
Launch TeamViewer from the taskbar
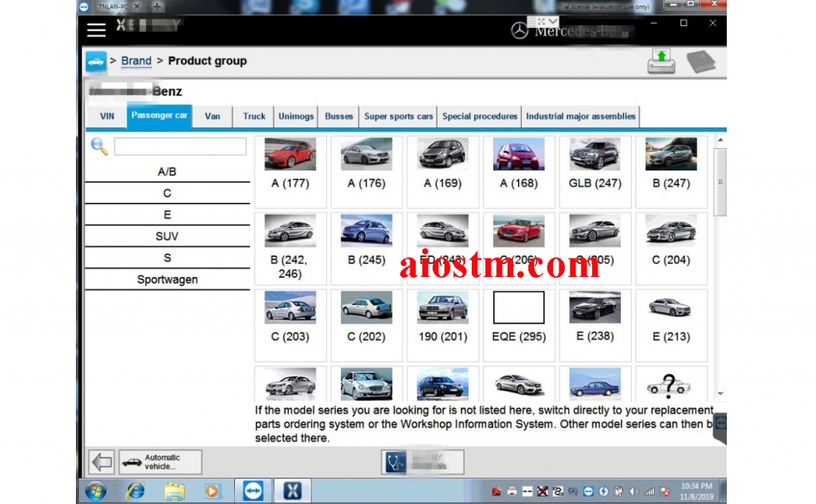pyautogui.click(x=253, y=490)
